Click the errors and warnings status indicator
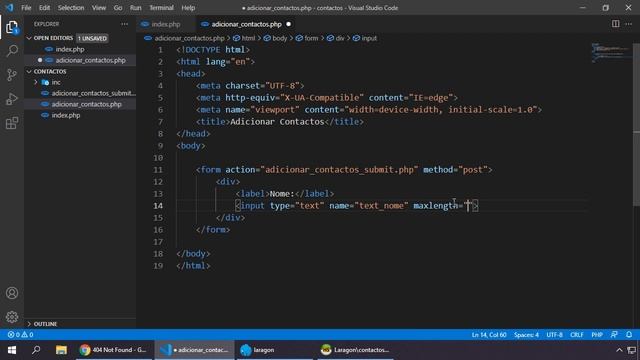This screenshot has width=640, height=360. point(20,335)
